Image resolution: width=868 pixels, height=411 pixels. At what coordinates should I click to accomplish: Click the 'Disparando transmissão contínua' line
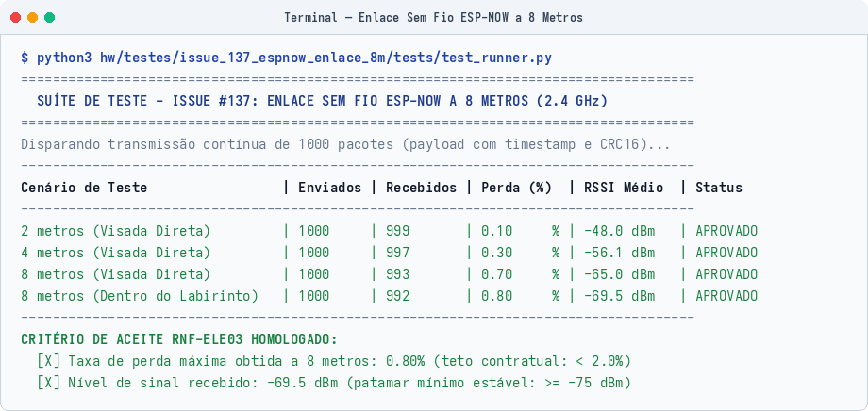pos(346,144)
